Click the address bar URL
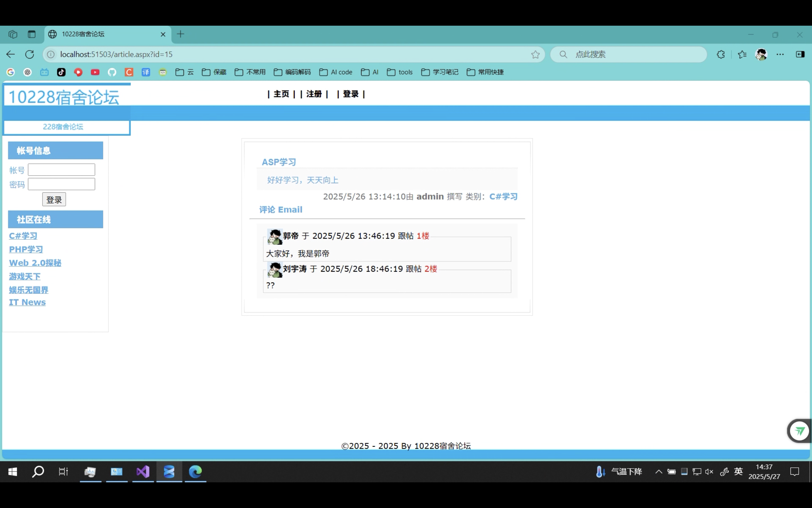This screenshot has width=812, height=508. pos(116,54)
